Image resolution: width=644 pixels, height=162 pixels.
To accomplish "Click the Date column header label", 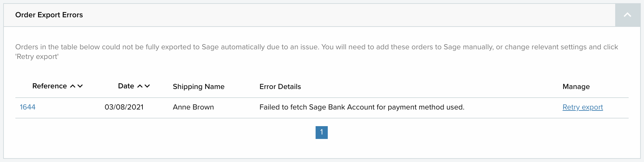I will 126,86.
